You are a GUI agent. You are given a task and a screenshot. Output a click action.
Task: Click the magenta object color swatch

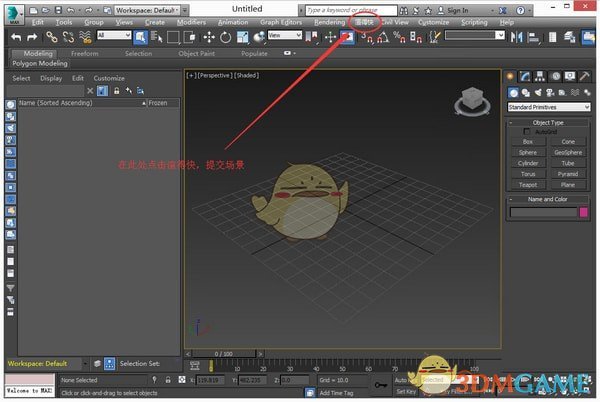click(584, 212)
